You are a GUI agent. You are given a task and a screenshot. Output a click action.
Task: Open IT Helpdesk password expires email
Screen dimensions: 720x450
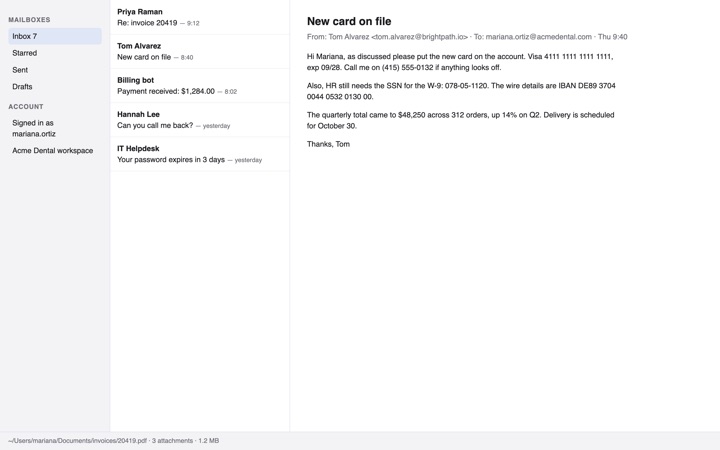200,154
